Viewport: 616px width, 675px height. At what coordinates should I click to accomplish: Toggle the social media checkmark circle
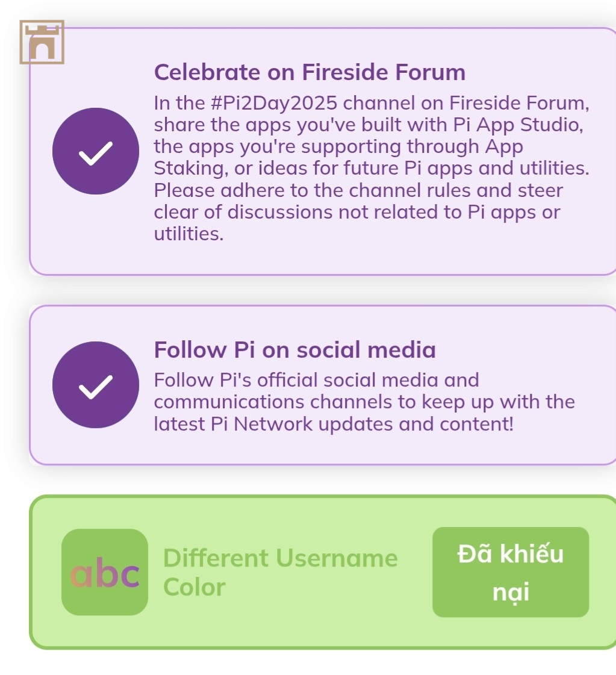point(96,385)
